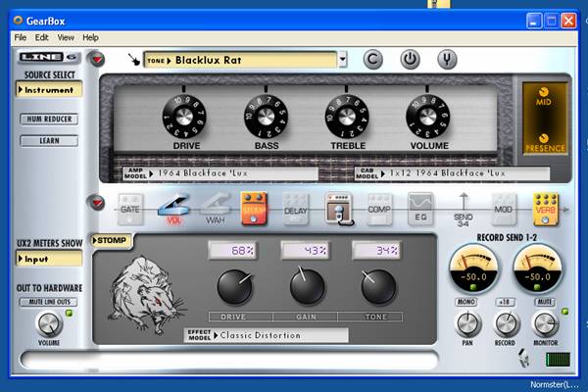Click the Record level knob

click(x=508, y=324)
